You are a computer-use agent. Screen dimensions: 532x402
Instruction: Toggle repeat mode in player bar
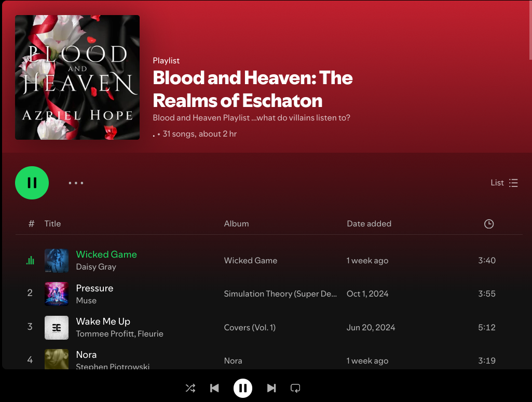point(295,388)
